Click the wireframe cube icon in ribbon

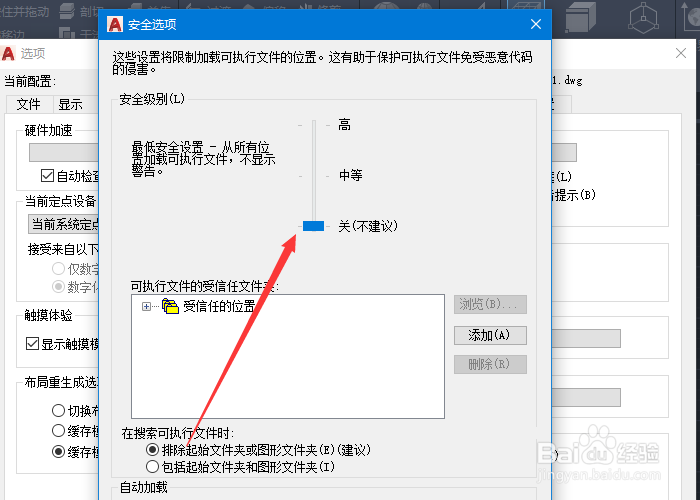643,18
